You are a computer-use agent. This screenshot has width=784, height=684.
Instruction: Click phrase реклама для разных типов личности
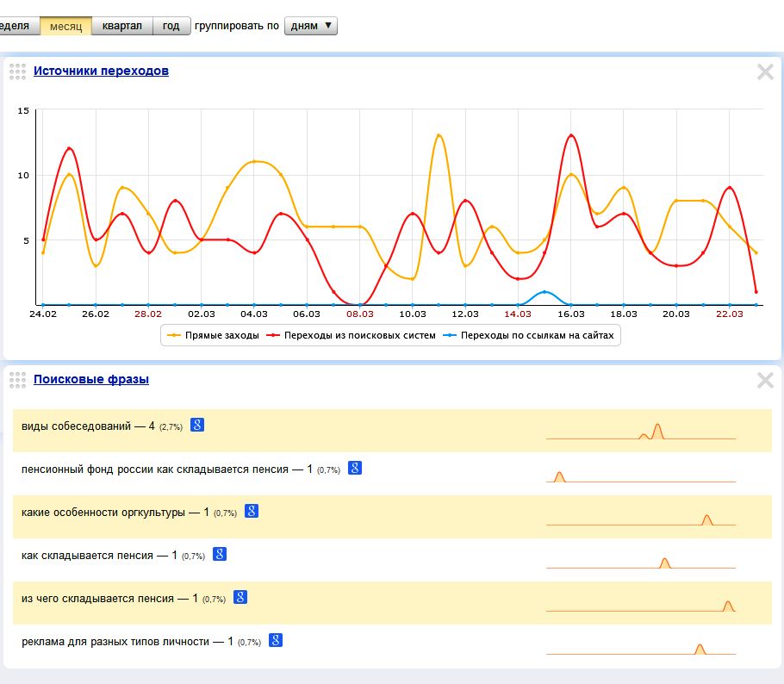coord(115,641)
